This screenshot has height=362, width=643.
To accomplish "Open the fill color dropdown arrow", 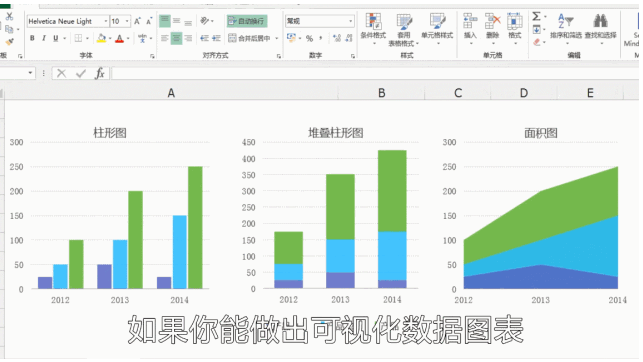I will pyautogui.click(x=110, y=38).
